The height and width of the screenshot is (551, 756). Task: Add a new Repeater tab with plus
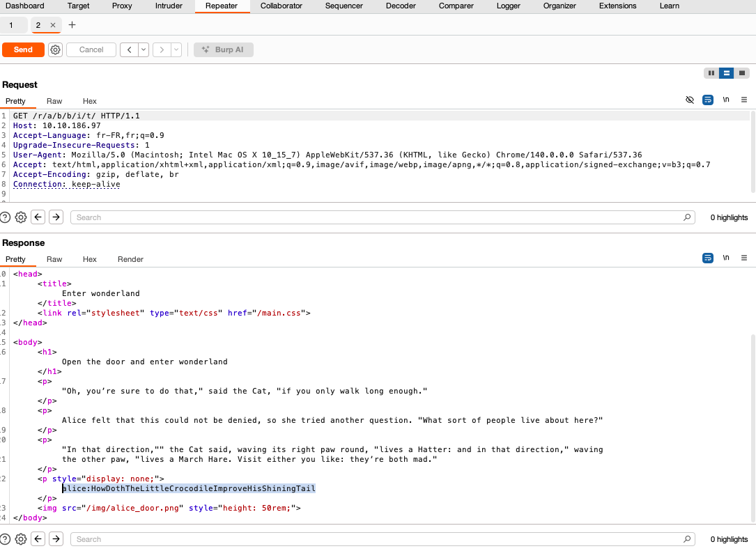coord(72,25)
